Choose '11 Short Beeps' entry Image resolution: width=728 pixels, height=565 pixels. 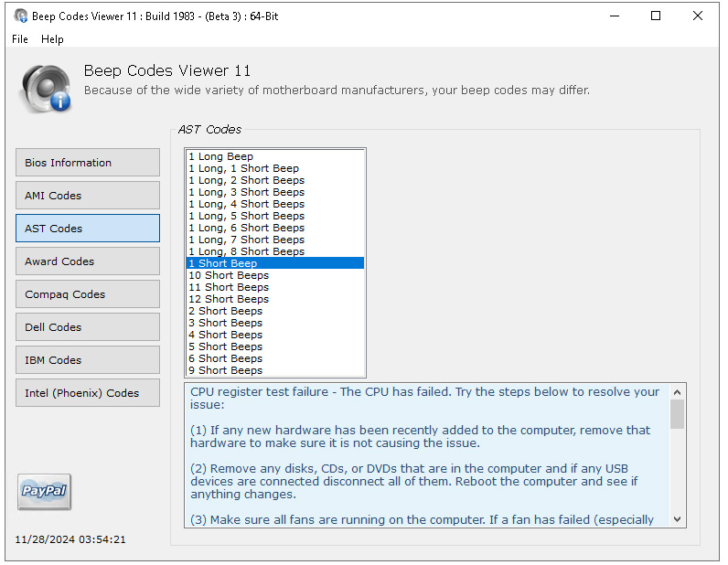click(x=275, y=287)
